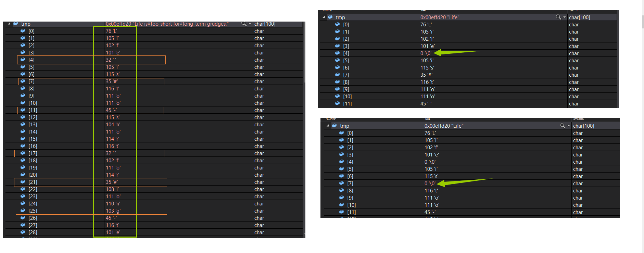Select value 35 '#' of [7] in upper-right panel
This screenshot has height=253, width=644.
(427, 75)
